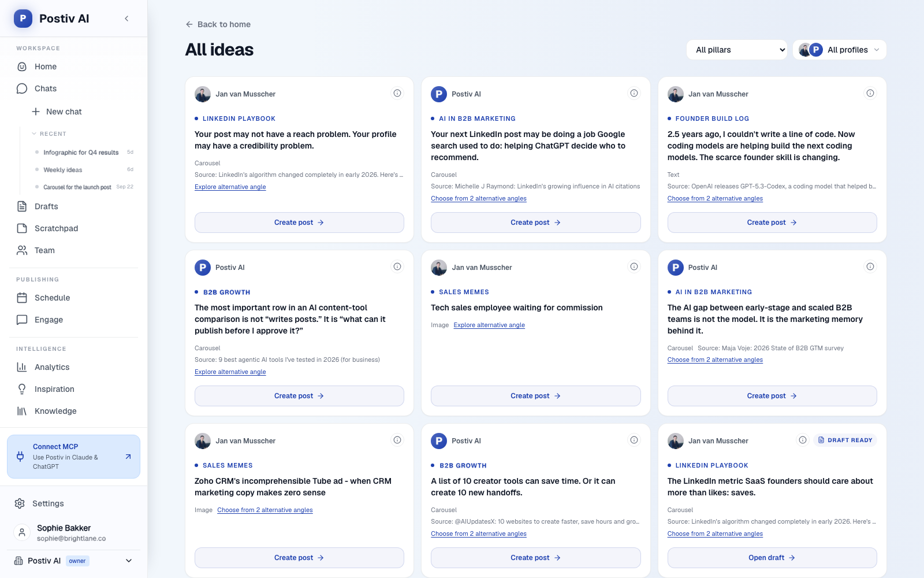
Task: Open the Connect MCP external link arrow
Action: 128,457
